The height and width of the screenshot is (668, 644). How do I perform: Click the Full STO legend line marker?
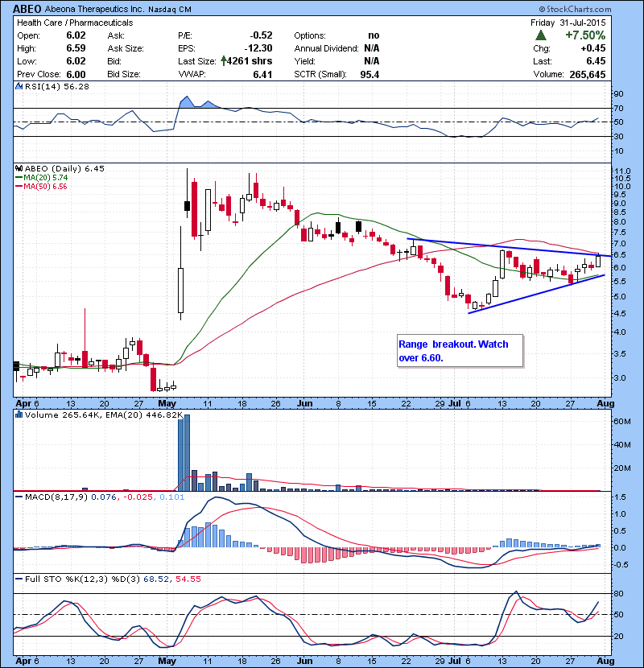[x=19, y=579]
